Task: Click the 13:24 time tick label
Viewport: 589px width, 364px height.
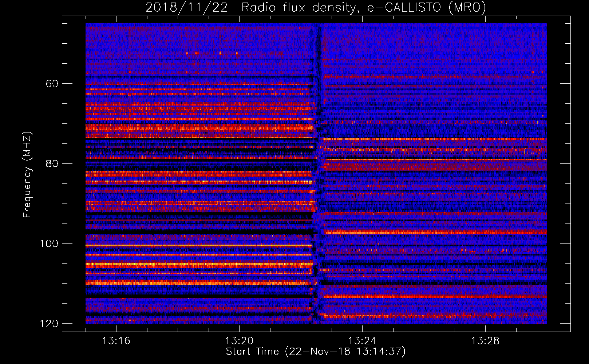Action: [362, 341]
